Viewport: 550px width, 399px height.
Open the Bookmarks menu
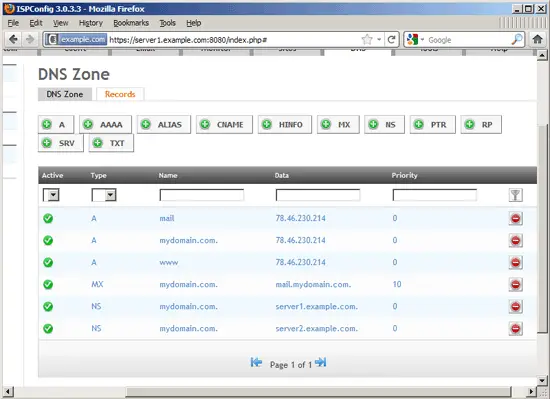pos(131,23)
